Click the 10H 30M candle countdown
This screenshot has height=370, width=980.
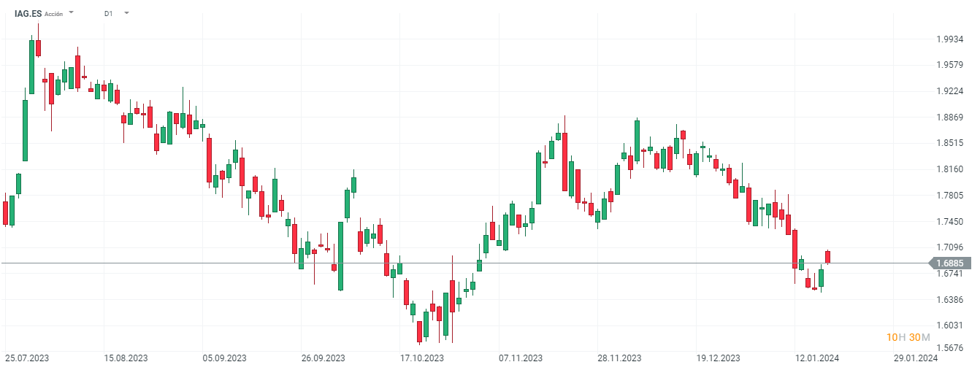908,337
